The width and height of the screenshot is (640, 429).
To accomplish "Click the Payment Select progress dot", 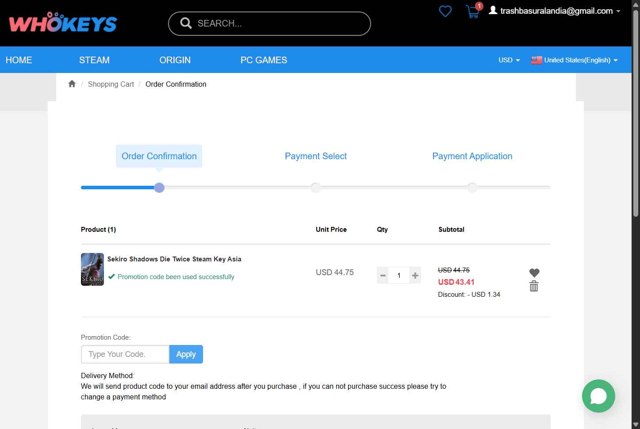I will [316, 187].
